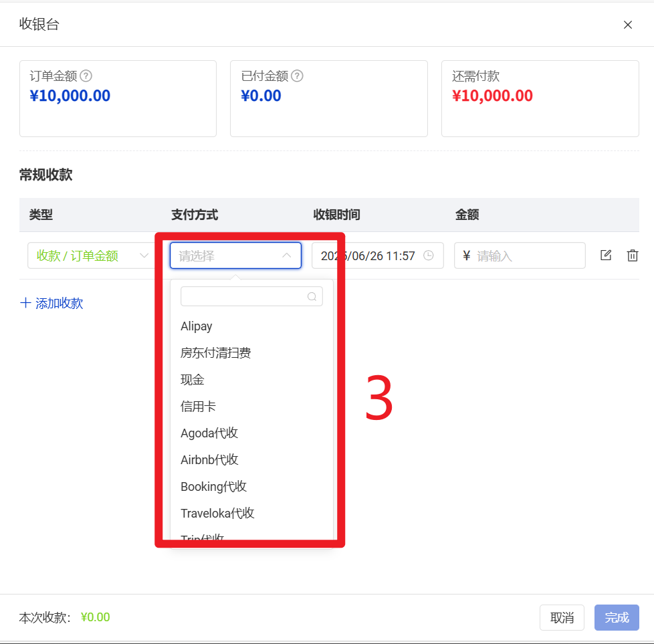Screen dimensions: 654x644
Task: Close the 收银台 dialog with the X
Action: coord(627,25)
